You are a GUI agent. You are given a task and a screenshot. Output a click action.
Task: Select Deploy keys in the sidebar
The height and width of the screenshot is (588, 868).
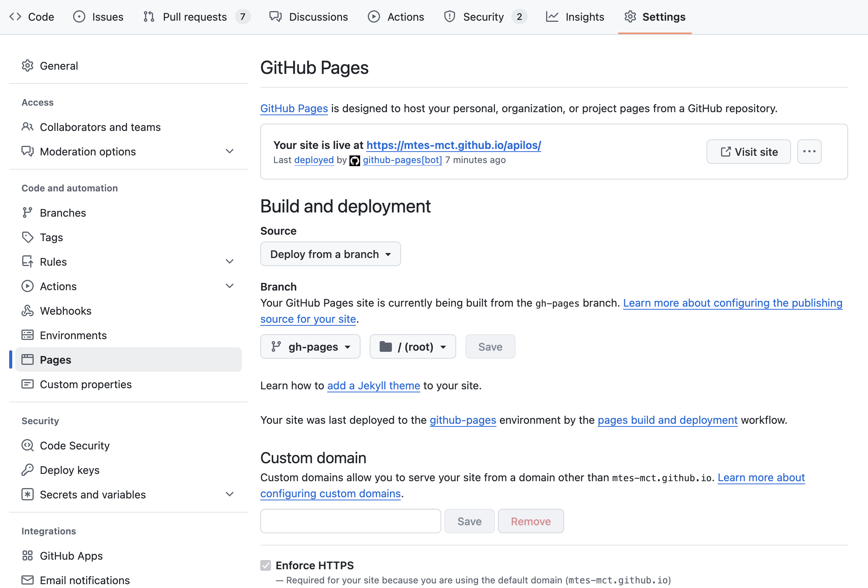(x=129, y=470)
